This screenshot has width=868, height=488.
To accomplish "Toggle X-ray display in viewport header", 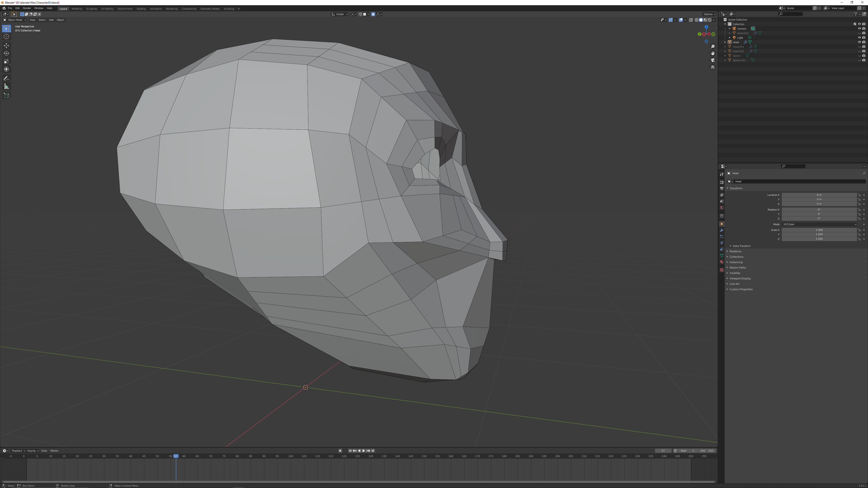I will click(691, 20).
